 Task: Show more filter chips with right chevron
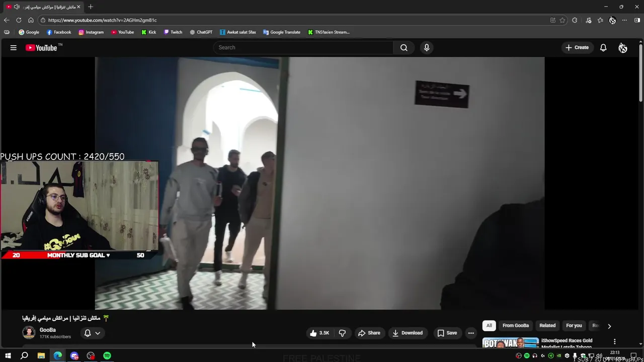[609, 326]
